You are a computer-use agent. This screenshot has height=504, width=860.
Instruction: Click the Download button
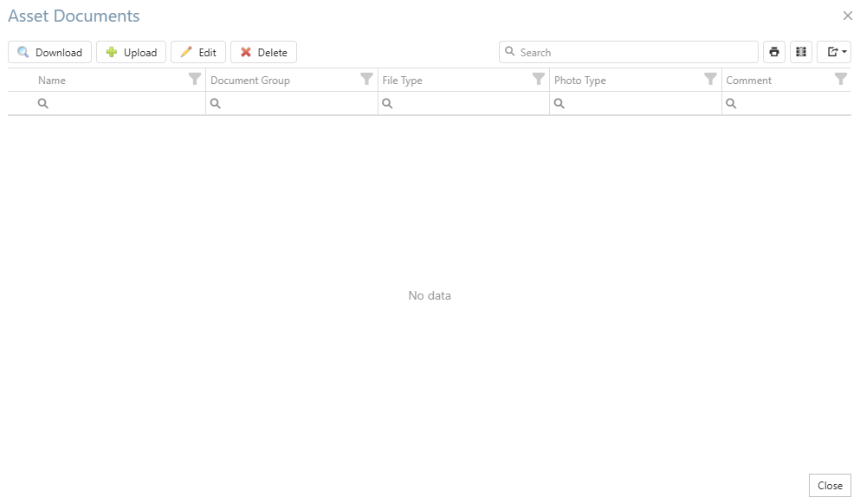pyautogui.click(x=49, y=52)
